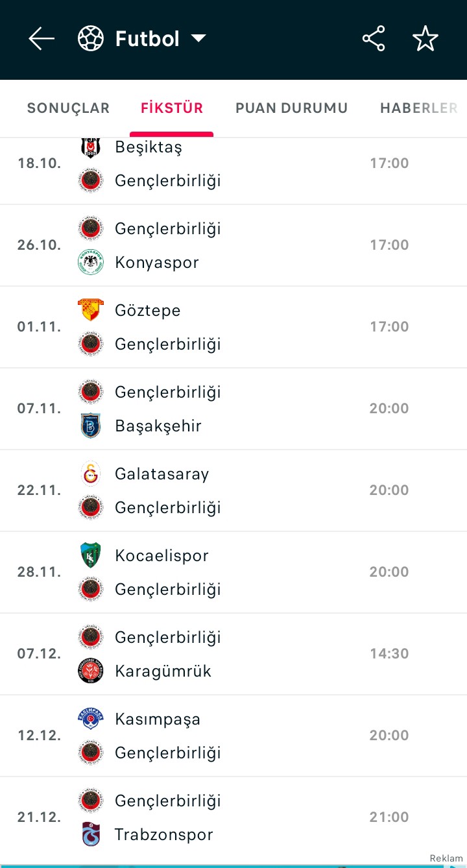Tap the back arrow icon
Viewport: 467px width, 868px height.
coord(42,39)
